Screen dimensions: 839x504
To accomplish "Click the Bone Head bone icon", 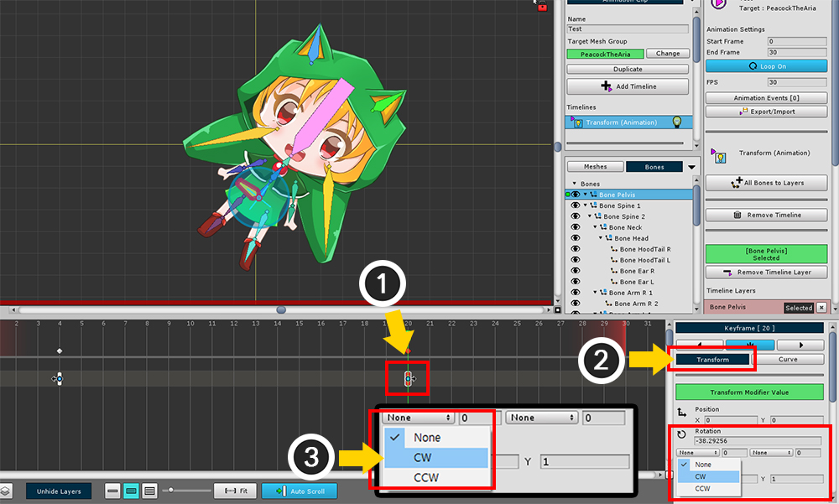I will [608, 238].
